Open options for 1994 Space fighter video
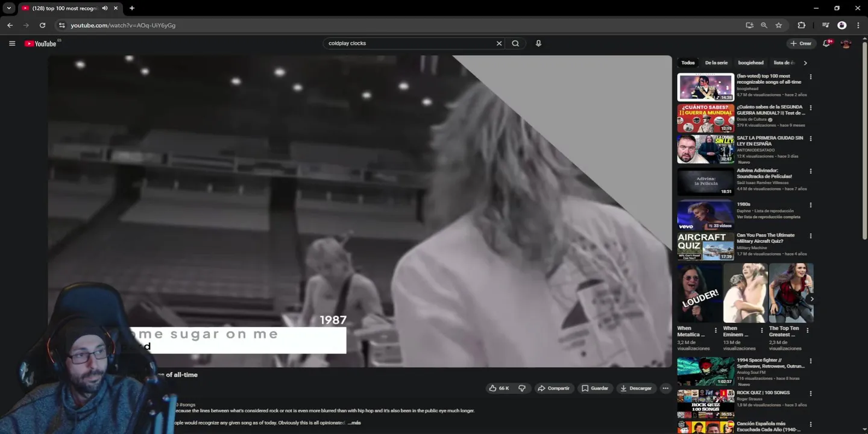 pos(811,362)
